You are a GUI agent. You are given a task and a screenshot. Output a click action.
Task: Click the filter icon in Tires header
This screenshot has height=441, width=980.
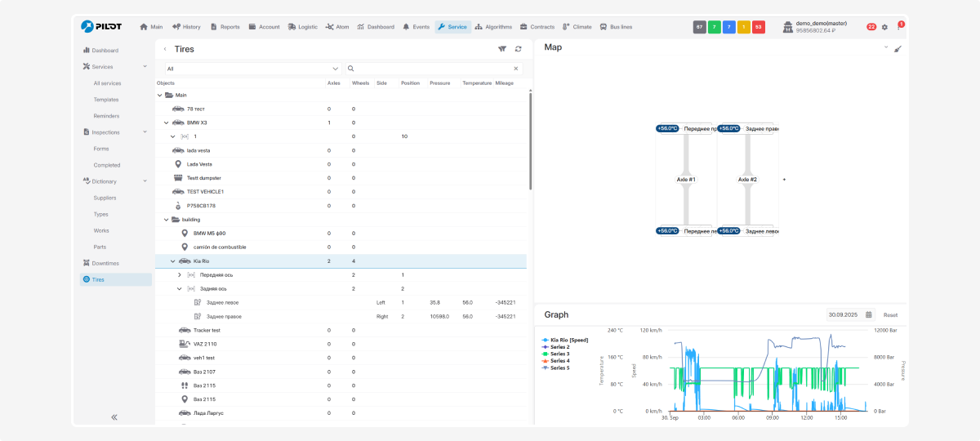coord(502,49)
